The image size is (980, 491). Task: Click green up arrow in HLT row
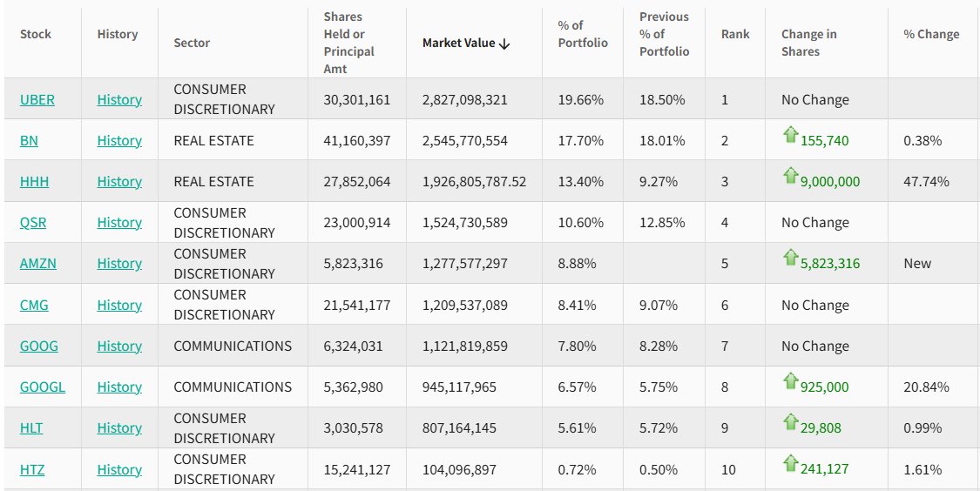[x=790, y=421]
